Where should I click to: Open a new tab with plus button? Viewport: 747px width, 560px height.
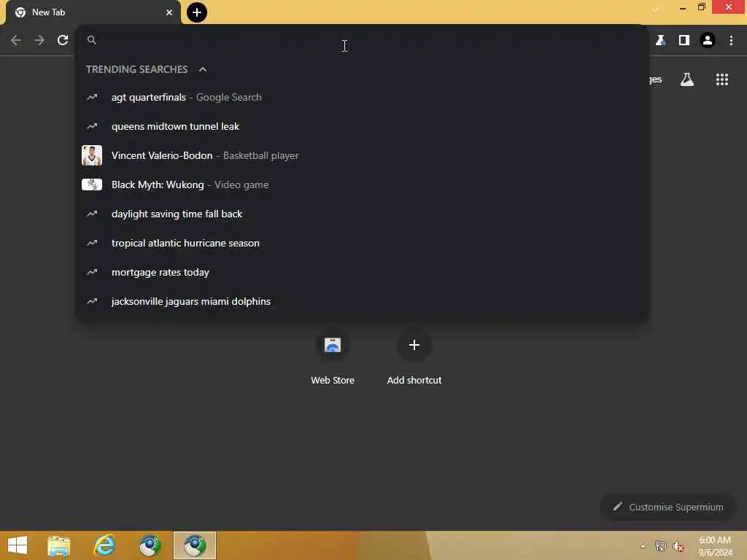197,12
